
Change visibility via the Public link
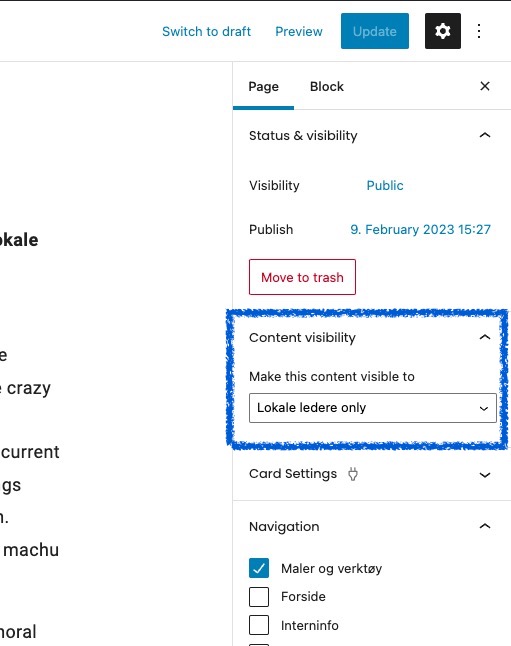point(385,185)
